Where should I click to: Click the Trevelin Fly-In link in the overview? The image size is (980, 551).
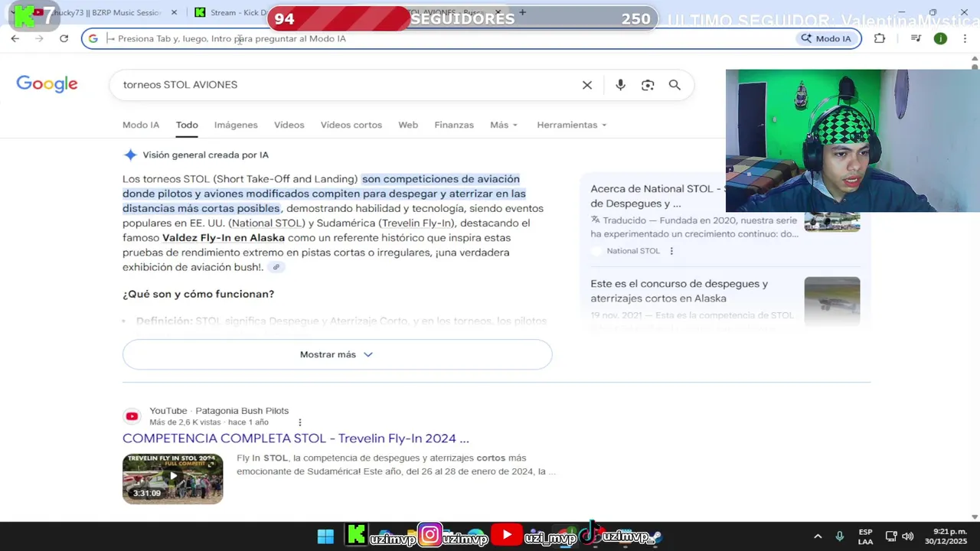tap(416, 223)
